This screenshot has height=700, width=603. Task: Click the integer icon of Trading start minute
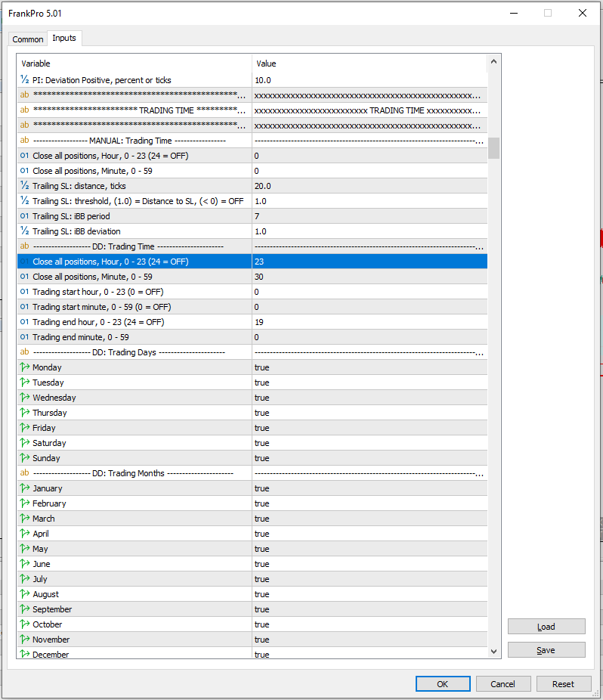(x=24, y=307)
